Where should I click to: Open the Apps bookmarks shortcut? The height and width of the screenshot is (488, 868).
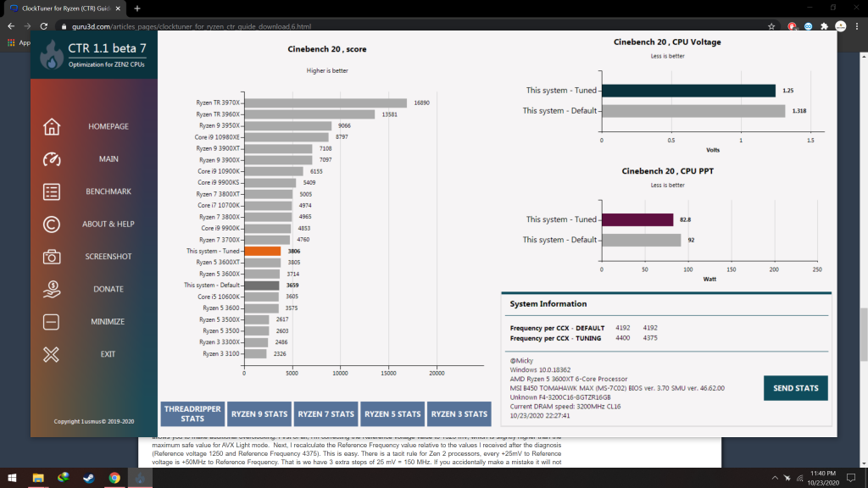[x=19, y=42]
